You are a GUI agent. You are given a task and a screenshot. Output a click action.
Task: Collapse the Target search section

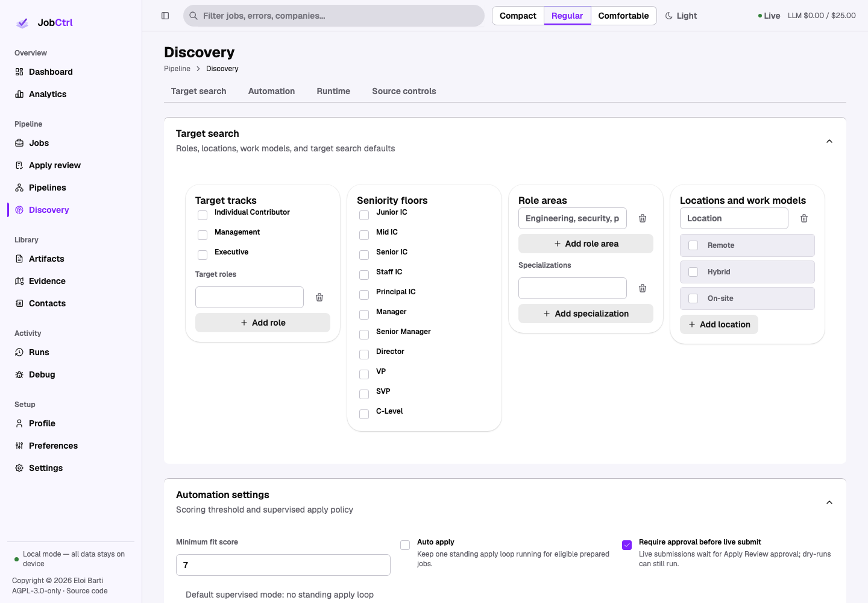click(829, 141)
